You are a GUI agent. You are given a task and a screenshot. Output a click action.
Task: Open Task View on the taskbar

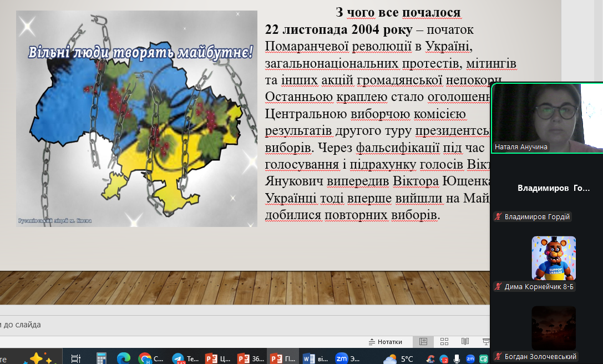click(76, 358)
